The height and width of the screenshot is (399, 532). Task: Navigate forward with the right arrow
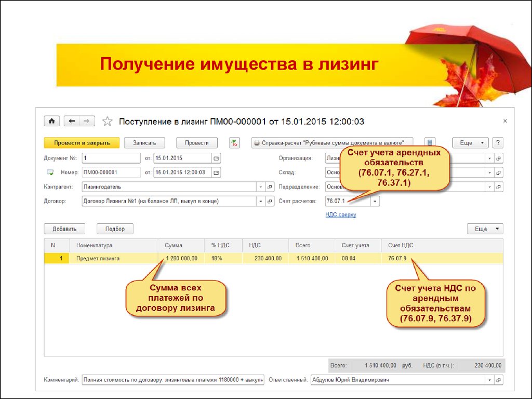pyautogui.click(x=87, y=121)
